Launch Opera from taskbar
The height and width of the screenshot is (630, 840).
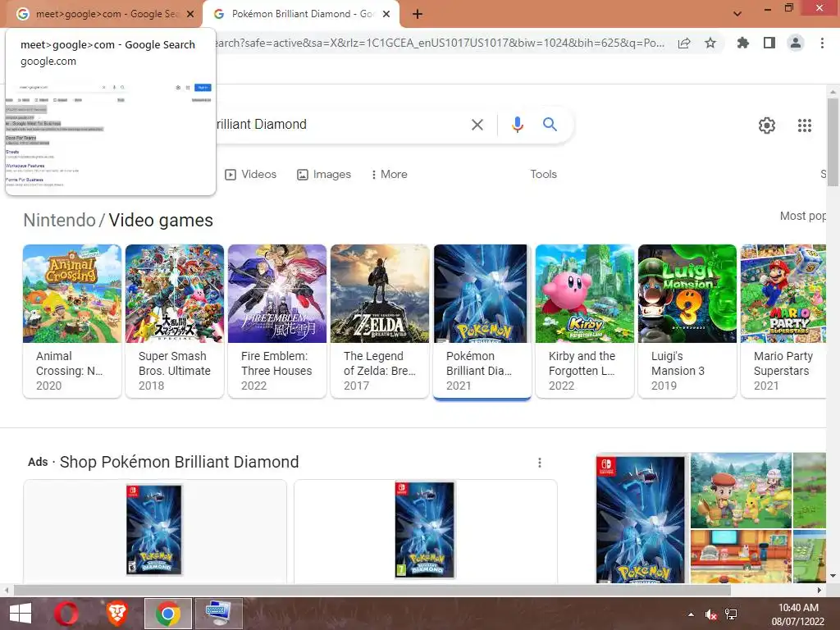[66, 614]
